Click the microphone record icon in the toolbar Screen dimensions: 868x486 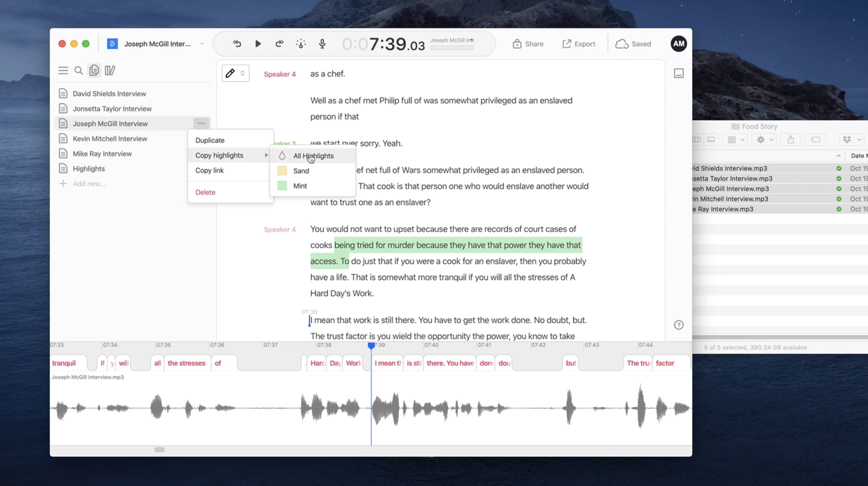point(322,43)
